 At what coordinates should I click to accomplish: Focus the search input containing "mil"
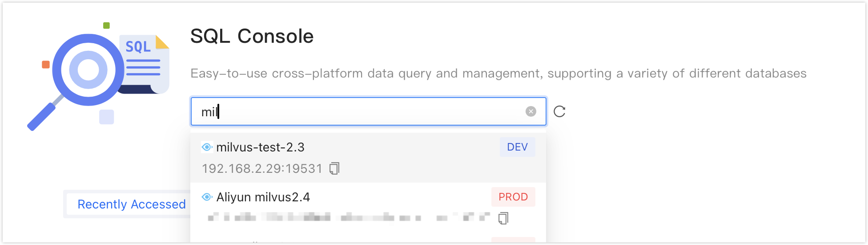pos(368,111)
